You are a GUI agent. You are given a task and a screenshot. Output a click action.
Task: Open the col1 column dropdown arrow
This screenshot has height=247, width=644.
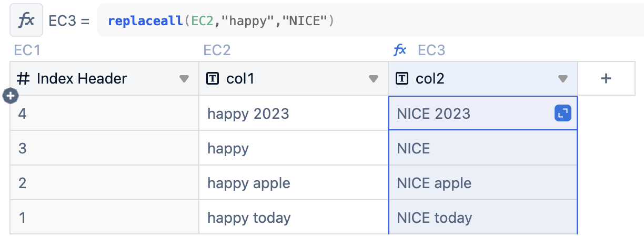[373, 79]
